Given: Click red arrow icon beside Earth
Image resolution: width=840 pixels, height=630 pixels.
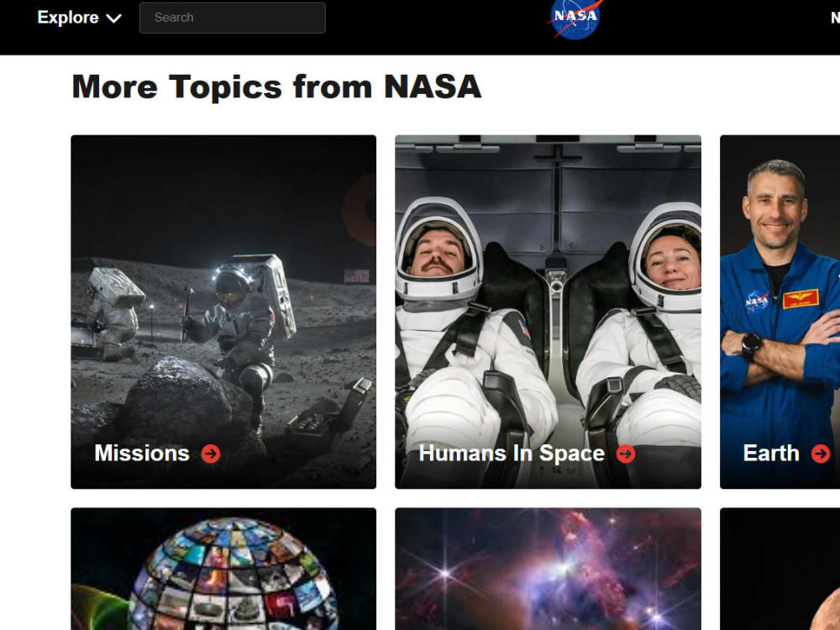Looking at the screenshot, I should (x=821, y=454).
